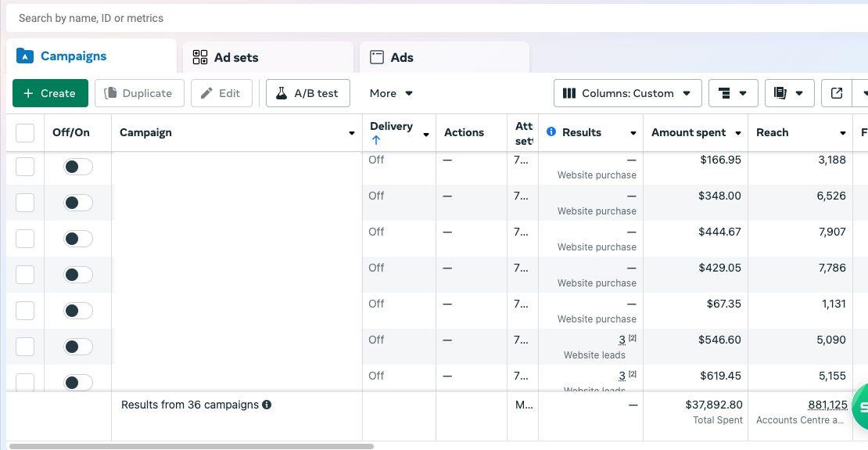Toggle the campaign switch in the $166.95 row
The image size is (868, 450).
point(77,167)
